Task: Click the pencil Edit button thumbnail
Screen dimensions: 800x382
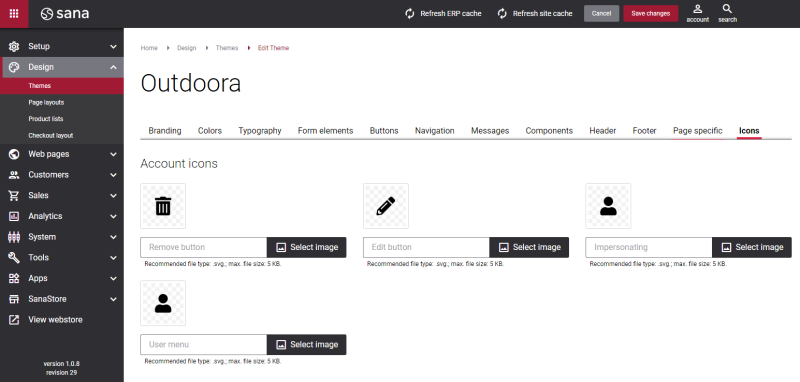Action: [x=386, y=206]
